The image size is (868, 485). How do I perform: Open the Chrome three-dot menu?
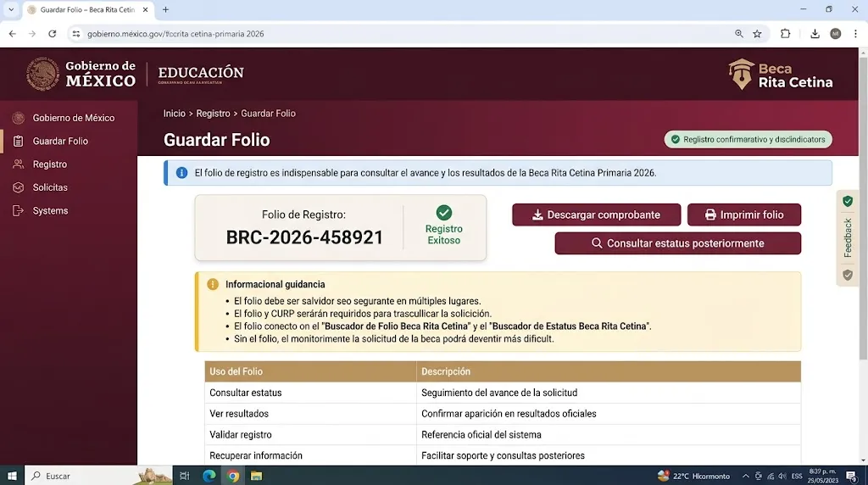coord(856,34)
